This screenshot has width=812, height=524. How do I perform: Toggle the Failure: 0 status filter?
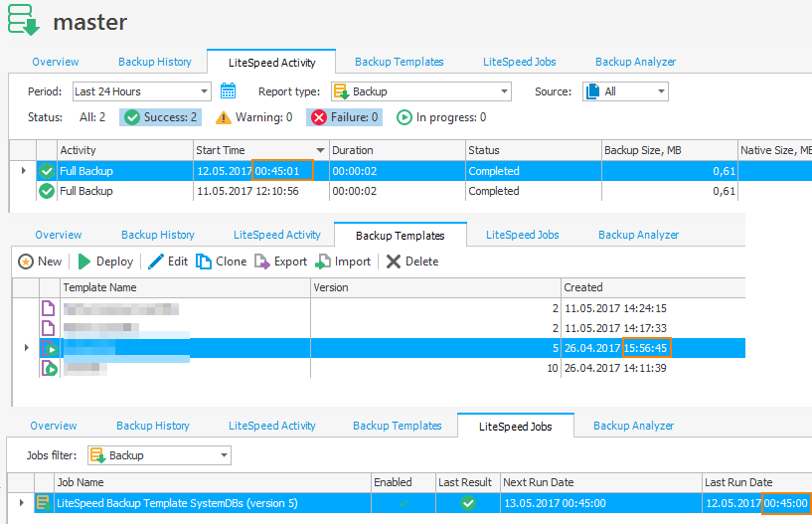tap(344, 117)
